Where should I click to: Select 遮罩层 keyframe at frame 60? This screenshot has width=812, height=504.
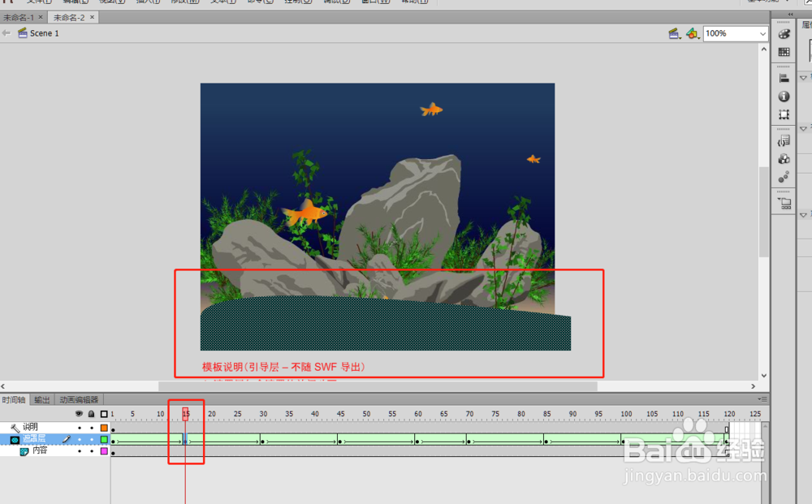[417, 441]
